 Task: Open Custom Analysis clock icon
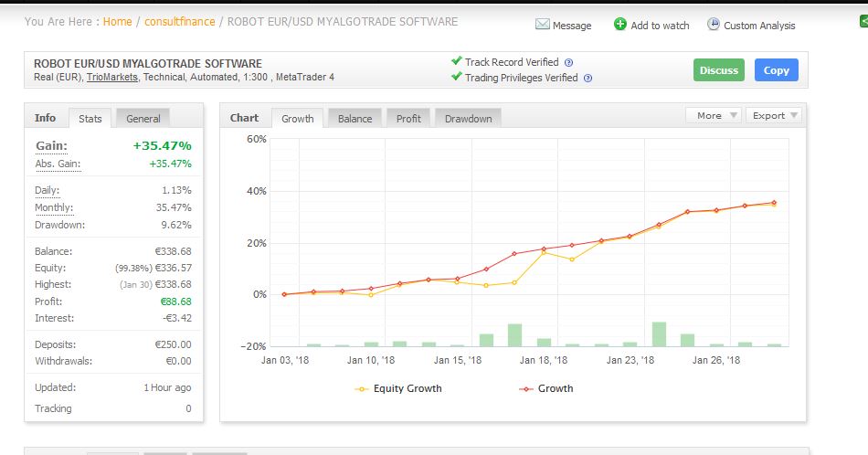(714, 25)
